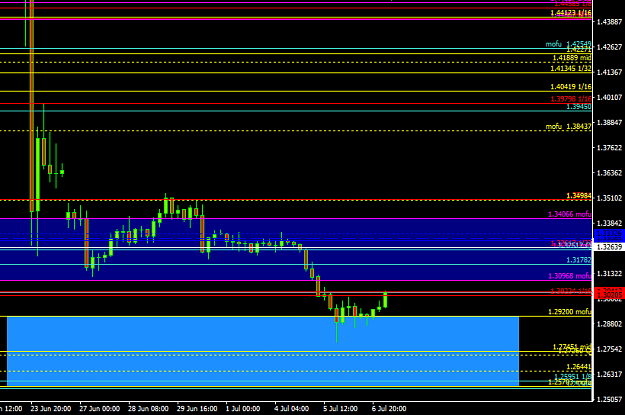Viewport: 625px width, 415px height.
Task: Select the yellow '1.29200 mofu' label
Action: (570, 312)
